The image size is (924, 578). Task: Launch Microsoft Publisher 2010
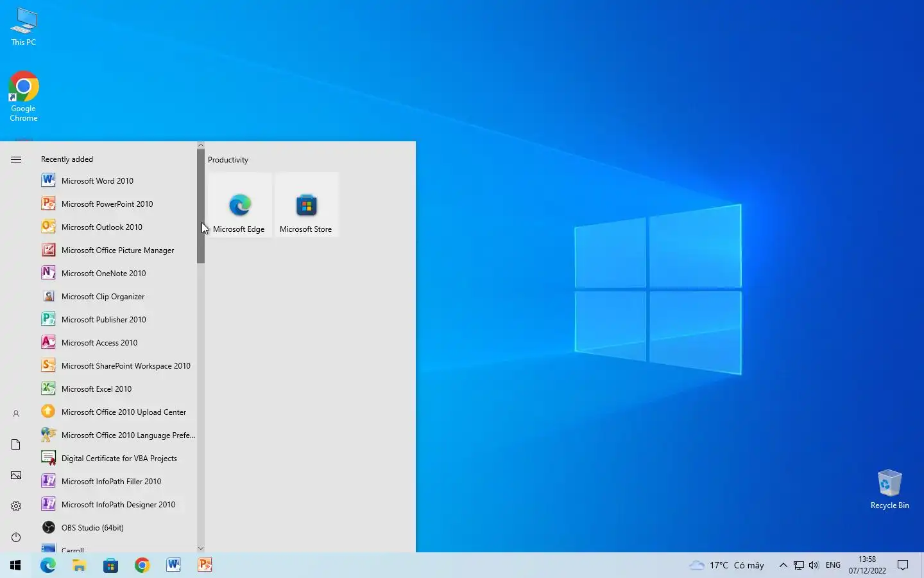(x=117, y=320)
